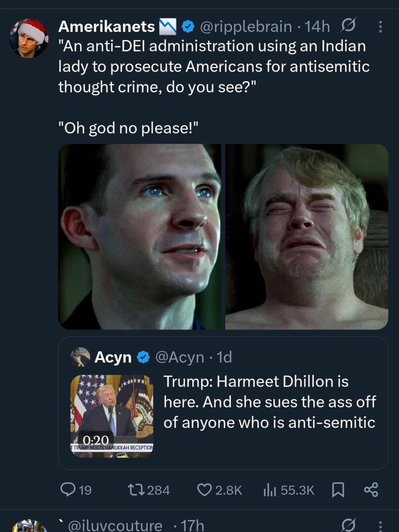Screen dimensions: 399x532
Task: Open the three-dot more menu on Amerikanets post
Action: pos(380,27)
